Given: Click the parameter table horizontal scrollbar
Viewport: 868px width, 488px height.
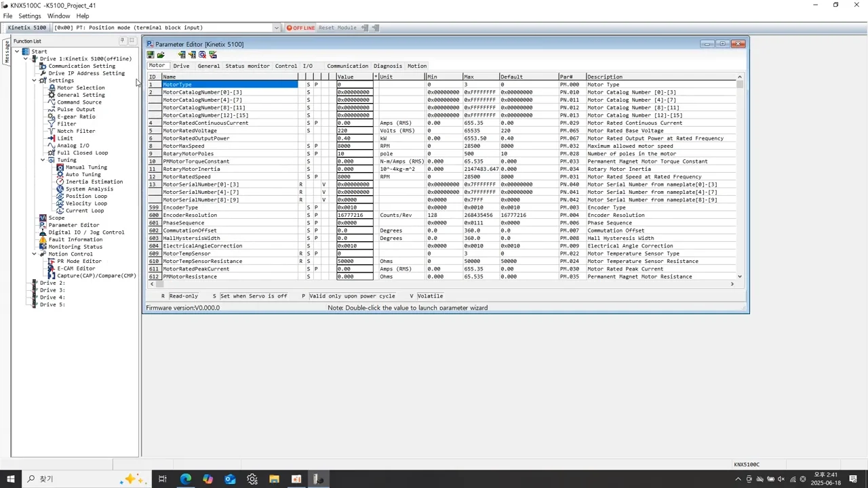Looking at the screenshot, I should tap(441, 284).
